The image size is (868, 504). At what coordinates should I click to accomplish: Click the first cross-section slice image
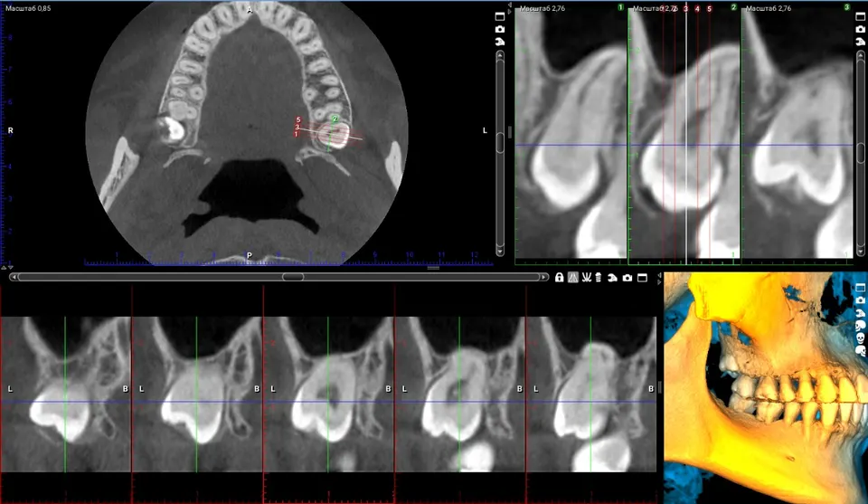[65, 395]
